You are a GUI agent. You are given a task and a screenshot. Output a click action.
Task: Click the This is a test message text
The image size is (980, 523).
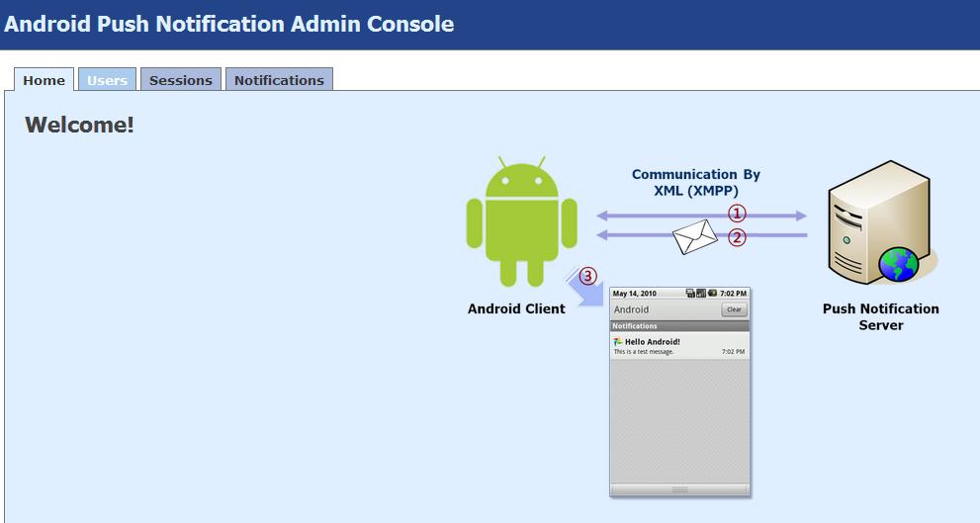[644, 352]
